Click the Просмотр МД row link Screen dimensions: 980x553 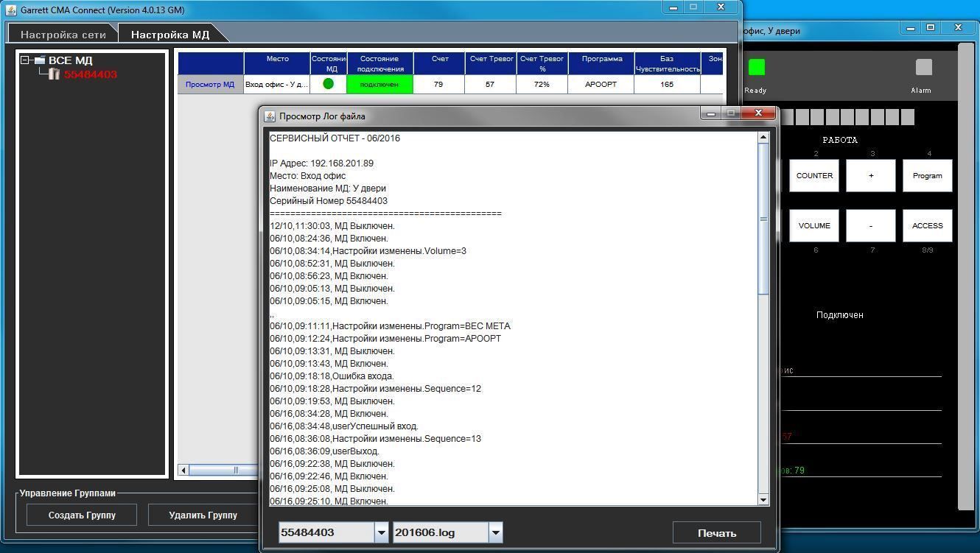[210, 85]
